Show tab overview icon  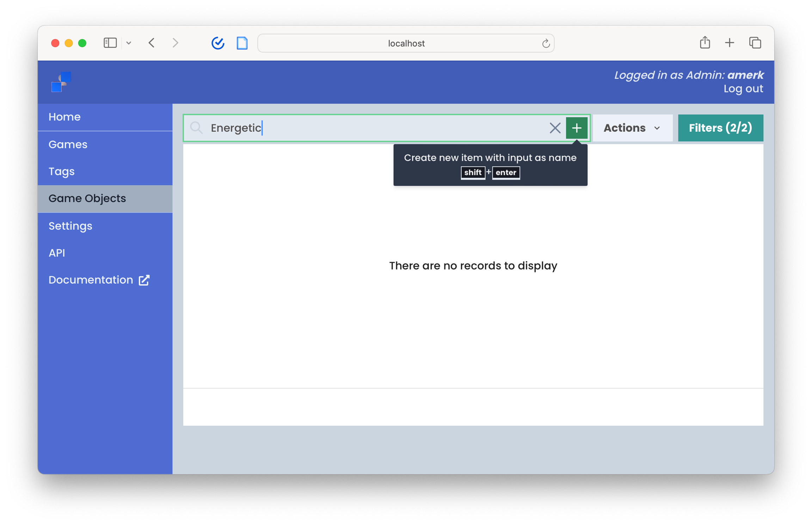click(x=755, y=43)
